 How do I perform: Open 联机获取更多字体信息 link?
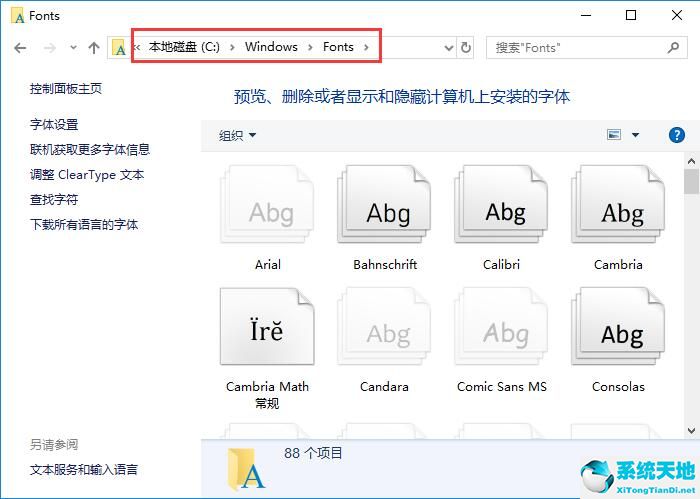(x=90, y=150)
